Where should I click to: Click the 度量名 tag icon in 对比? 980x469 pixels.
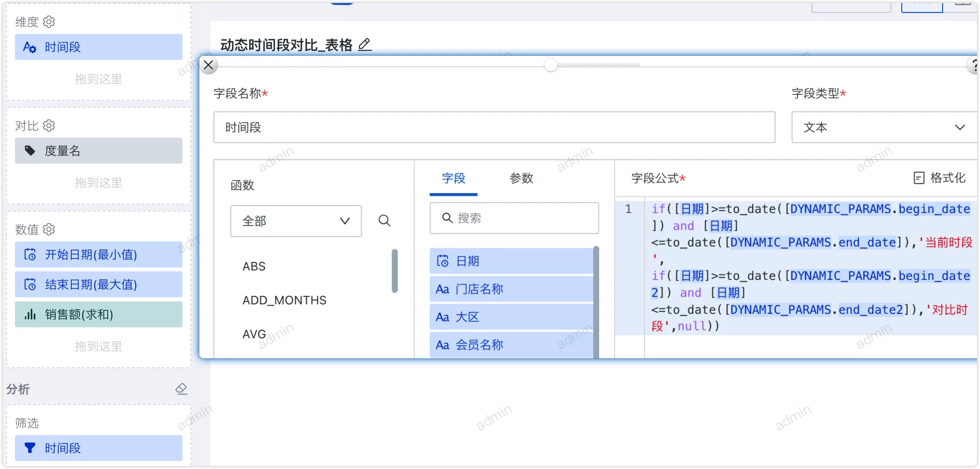pos(31,150)
